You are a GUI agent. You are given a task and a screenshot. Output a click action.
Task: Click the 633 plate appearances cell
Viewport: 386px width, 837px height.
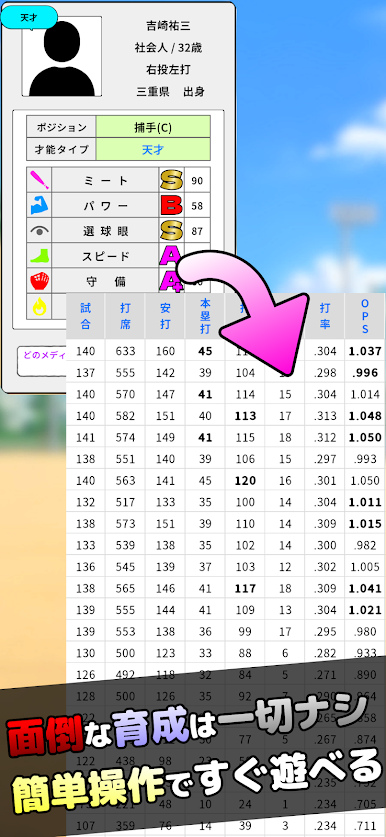pos(125,351)
